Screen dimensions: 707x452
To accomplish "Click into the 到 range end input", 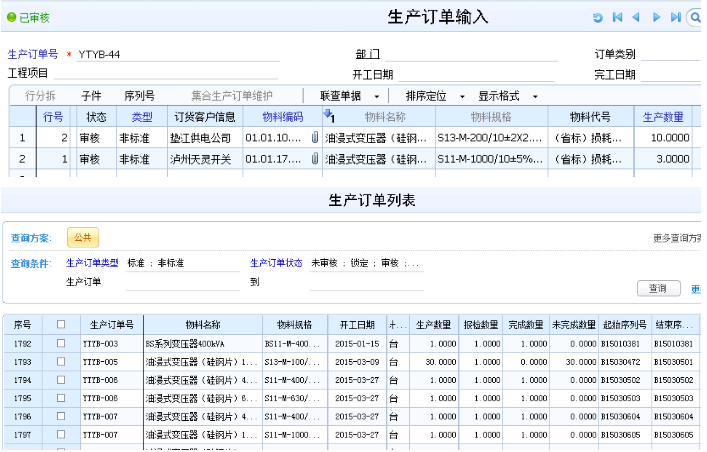I will click(367, 282).
